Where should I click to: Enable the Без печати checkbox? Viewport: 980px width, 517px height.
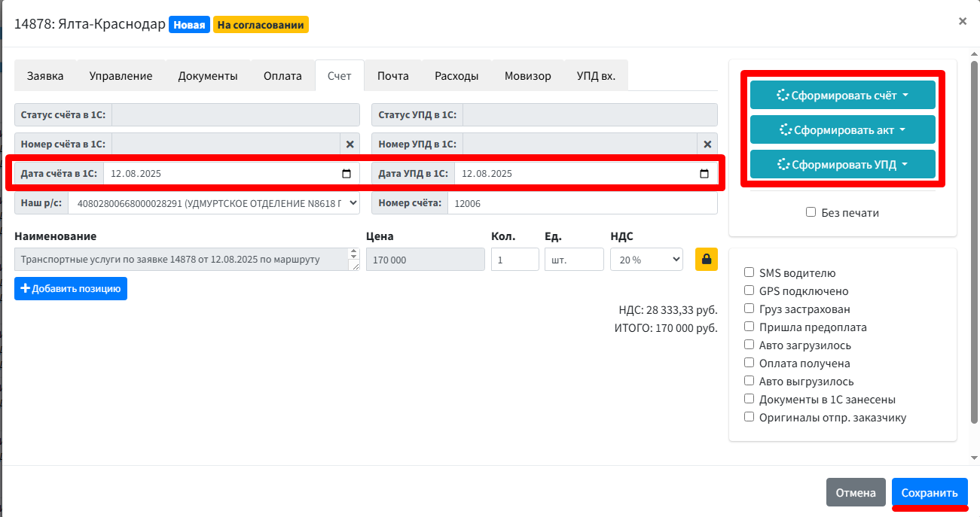coord(811,212)
